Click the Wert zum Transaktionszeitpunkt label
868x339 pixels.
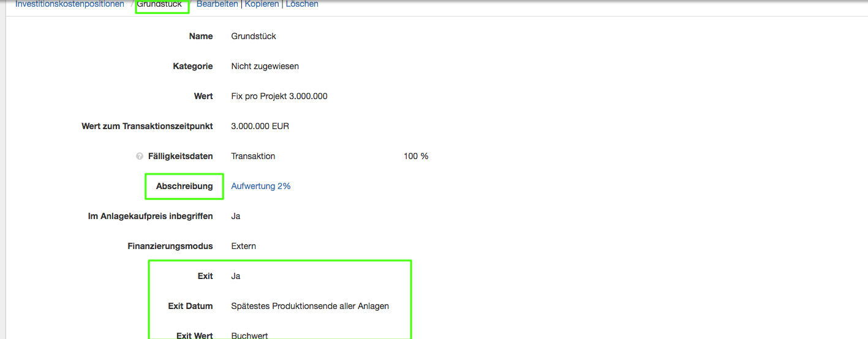(x=147, y=126)
